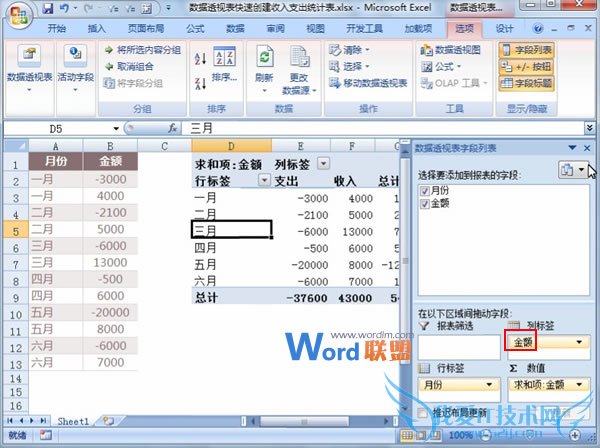Switch to the 插入 ribbon tab
600x448 pixels.
[x=96, y=28]
